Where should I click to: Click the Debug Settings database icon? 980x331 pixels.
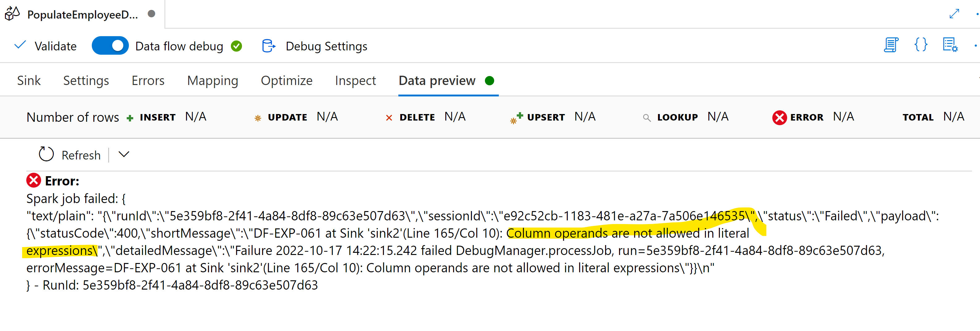(x=269, y=46)
